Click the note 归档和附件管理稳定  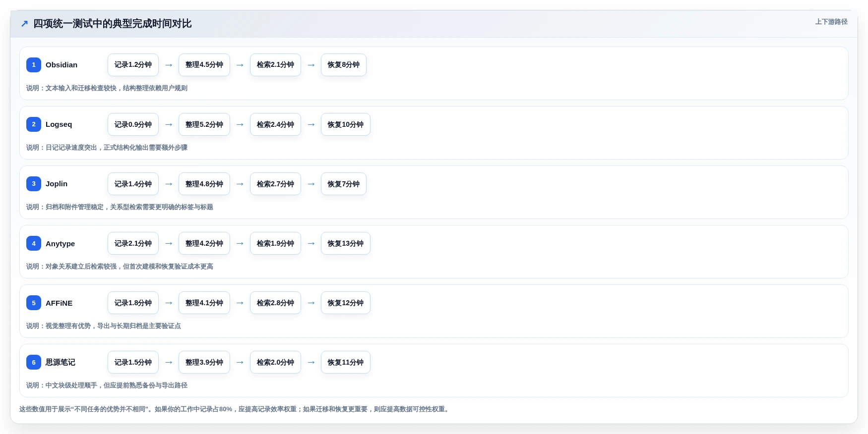(x=120, y=207)
